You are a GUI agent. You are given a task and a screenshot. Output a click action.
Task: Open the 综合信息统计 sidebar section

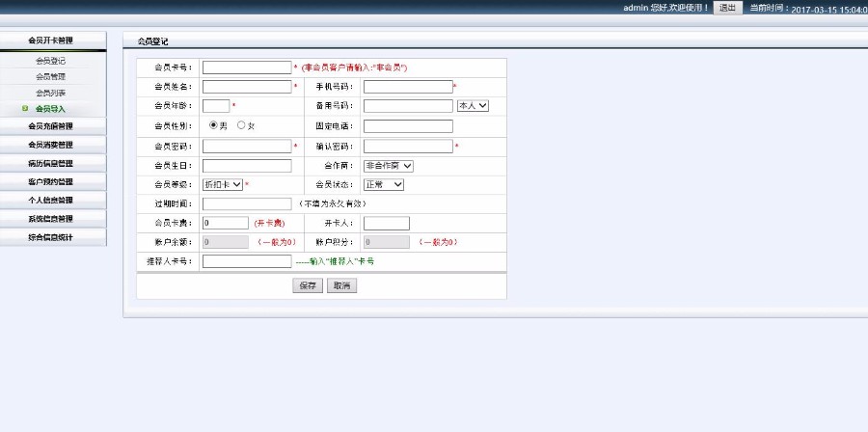click(52, 237)
